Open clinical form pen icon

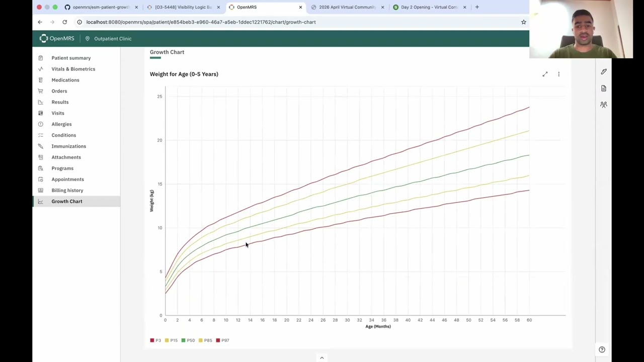(604, 72)
